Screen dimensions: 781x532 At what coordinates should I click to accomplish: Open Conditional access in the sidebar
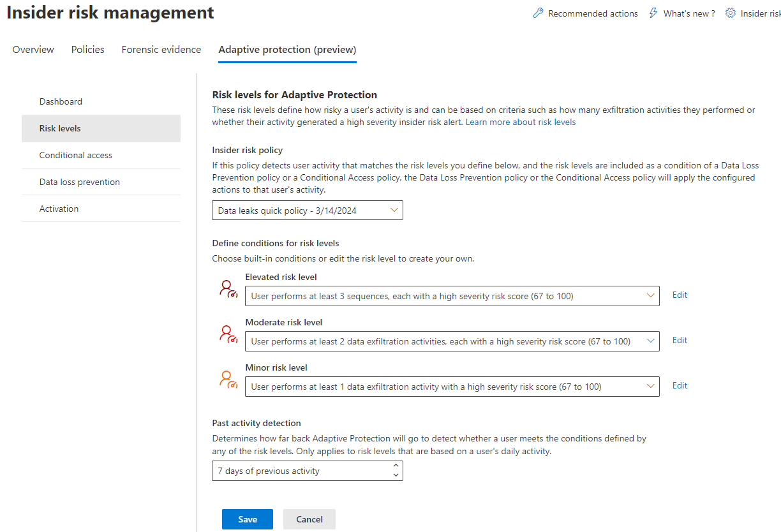tap(75, 155)
